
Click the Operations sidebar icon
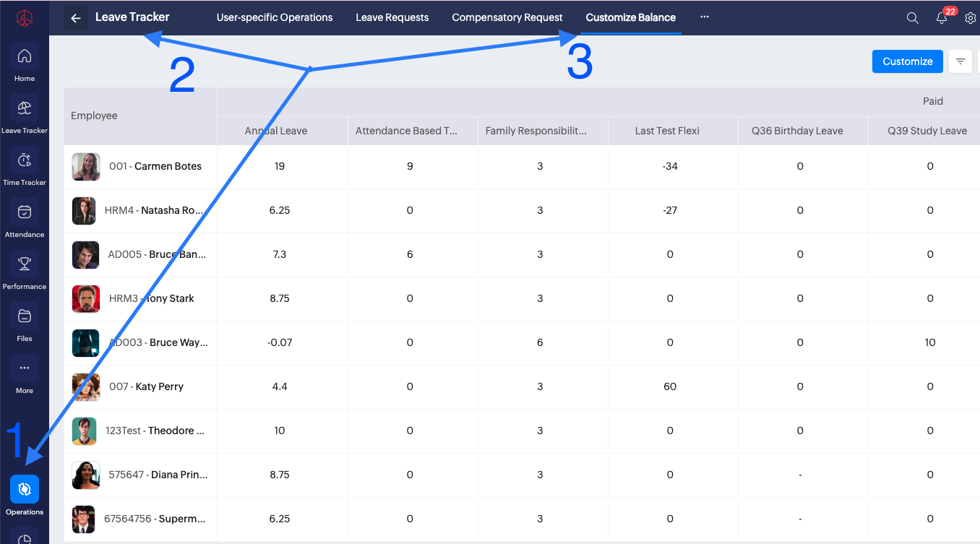point(25,490)
